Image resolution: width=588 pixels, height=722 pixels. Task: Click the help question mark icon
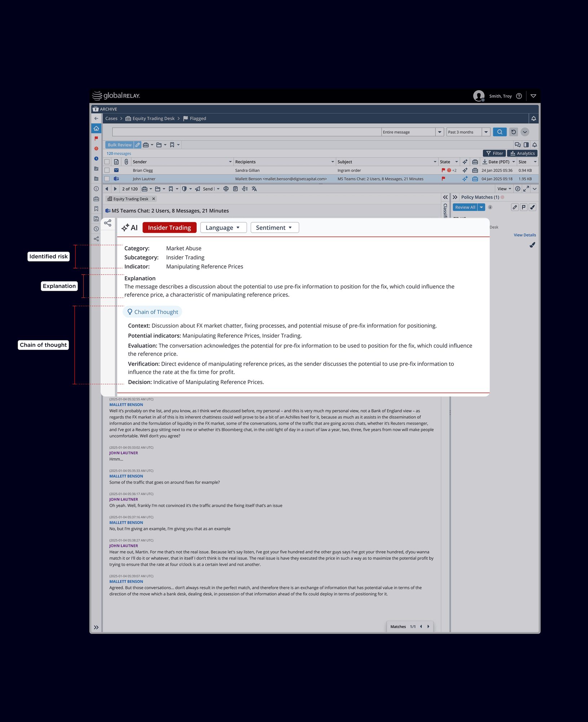point(519,96)
